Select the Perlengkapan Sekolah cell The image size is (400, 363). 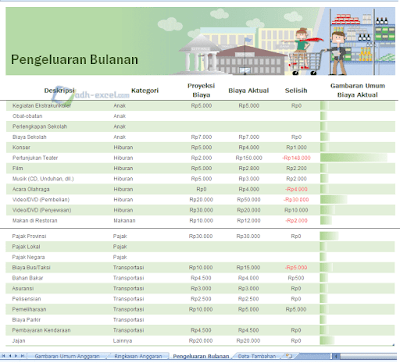(40, 126)
